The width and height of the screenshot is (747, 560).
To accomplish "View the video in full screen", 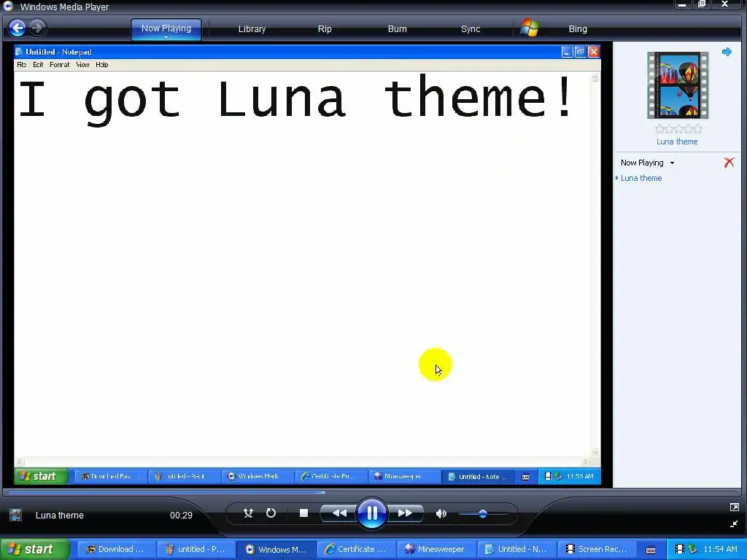I will point(734,507).
